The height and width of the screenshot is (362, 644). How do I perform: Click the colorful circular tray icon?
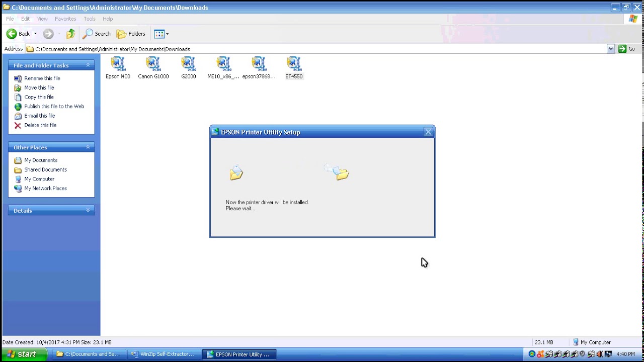(532, 354)
